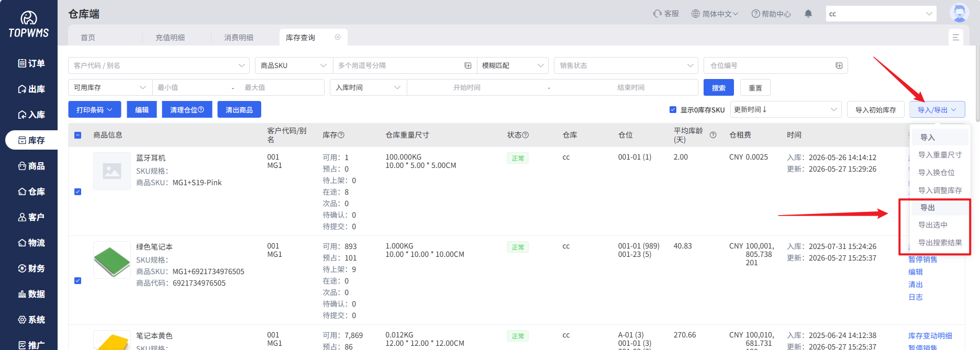980x350 pixels.
Task: Click the 清理仓位 button
Action: click(187, 109)
